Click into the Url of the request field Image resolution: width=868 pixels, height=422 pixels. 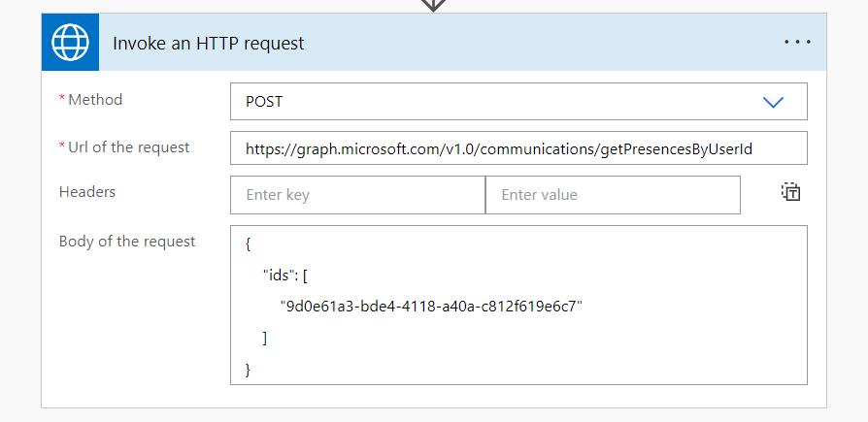[518, 149]
